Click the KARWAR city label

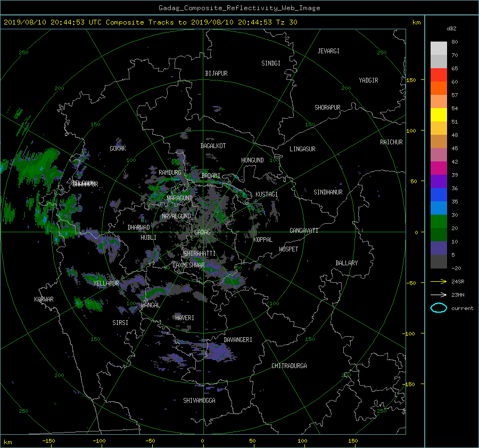[44, 299]
